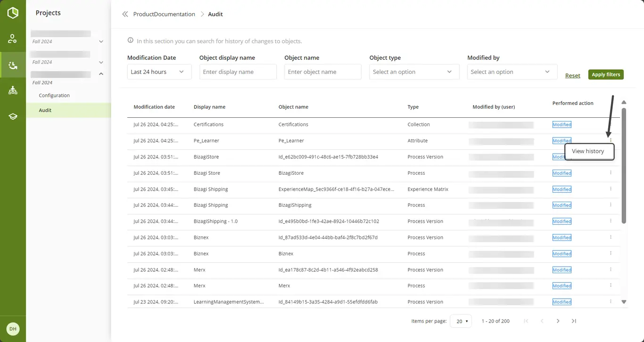
Task: Click Modified tag in Biznex process row
Action: [x=562, y=253]
